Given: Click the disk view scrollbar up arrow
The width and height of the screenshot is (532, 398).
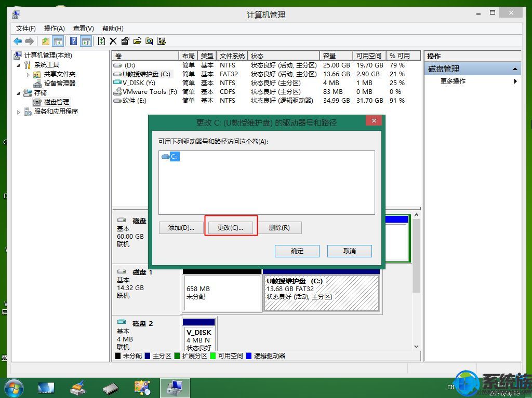Looking at the screenshot, I should click(416, 215).
